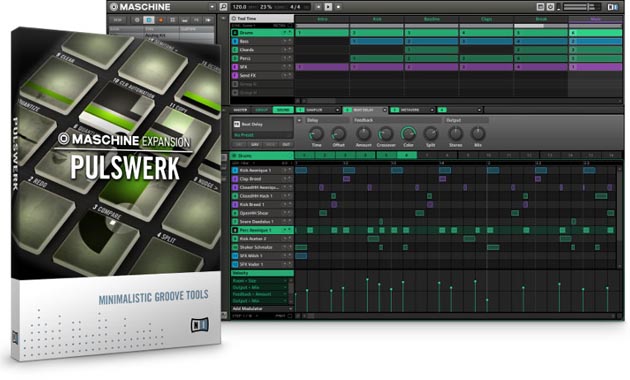The image size is (630, 380).
Task: Click the Beat Delay FX icon
Action: click(x=237, y=124)
